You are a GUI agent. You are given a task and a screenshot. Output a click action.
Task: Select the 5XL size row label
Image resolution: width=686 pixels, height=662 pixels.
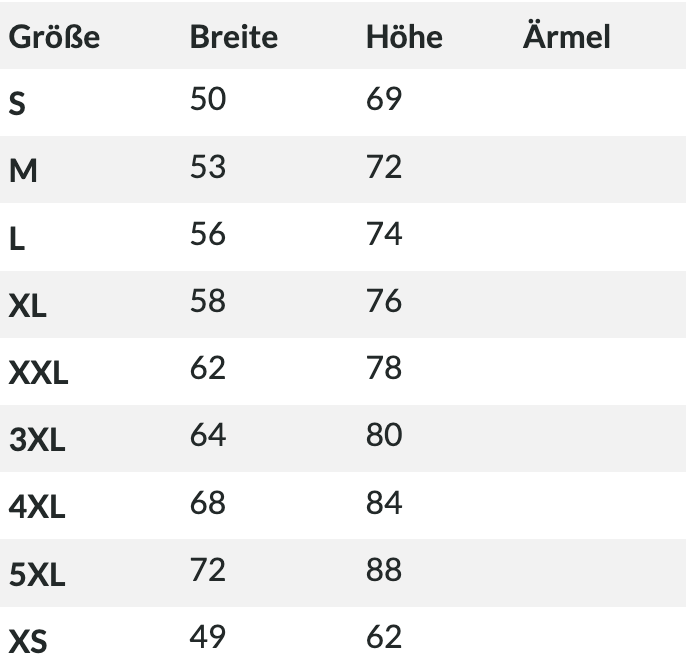[x=37, y=574]
